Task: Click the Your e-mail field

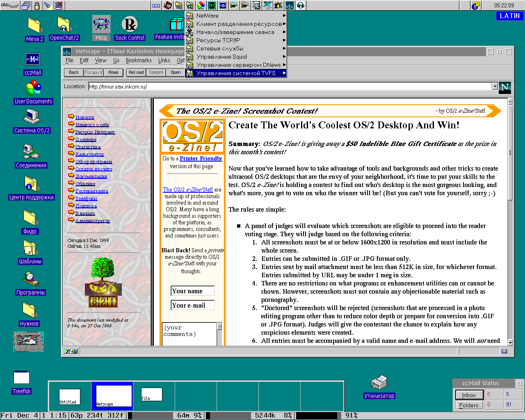Action: [x=192, y=305]
